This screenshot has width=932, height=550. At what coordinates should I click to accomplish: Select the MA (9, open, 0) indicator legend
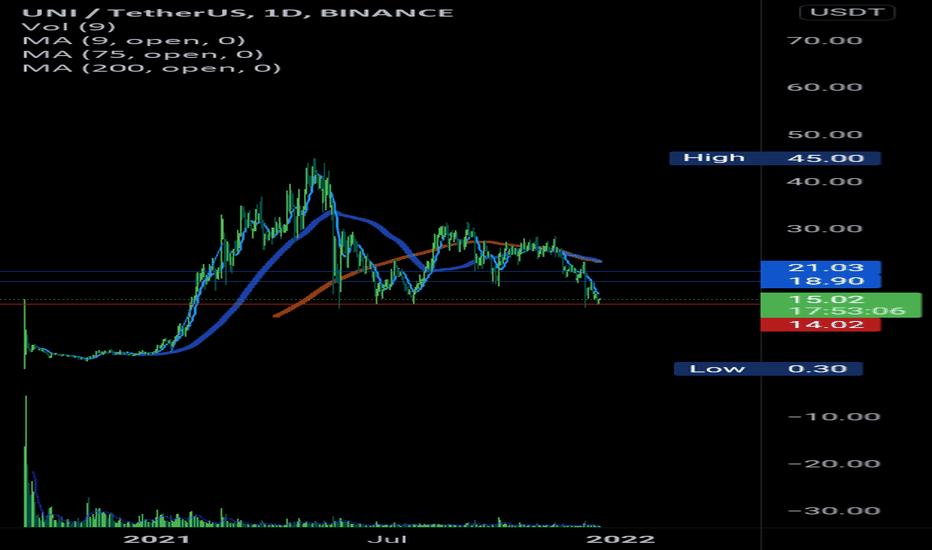tap(134, 40)
